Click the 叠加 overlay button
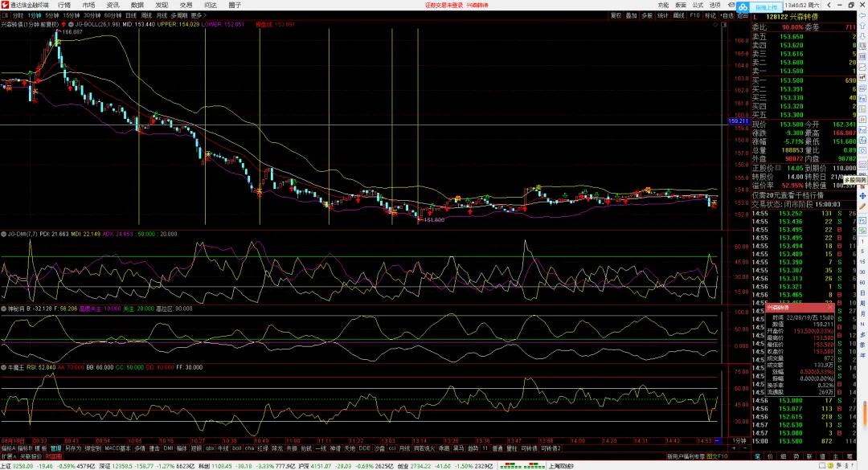The height and width of the screenshot is (470, 868). 632,15
